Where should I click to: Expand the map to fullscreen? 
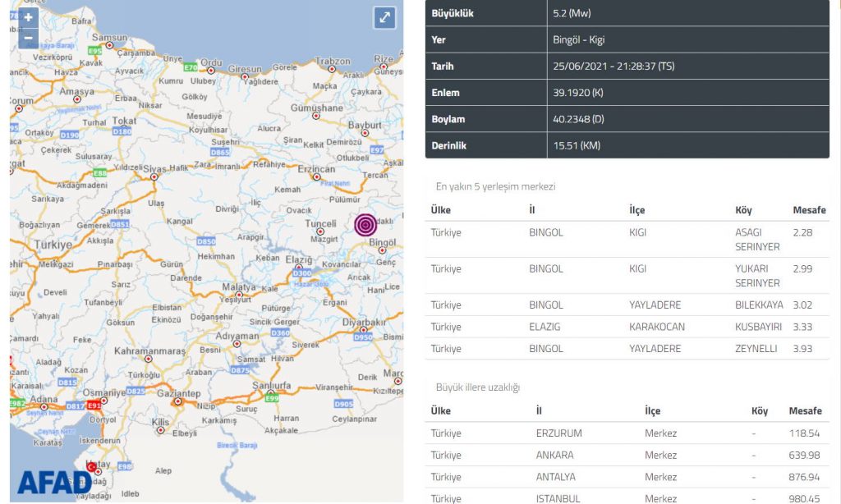click(384, 18)
